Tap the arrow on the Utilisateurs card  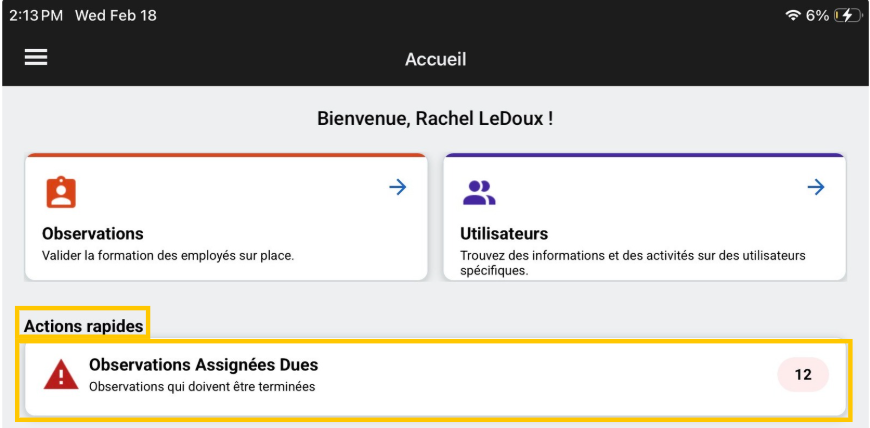(816, 187)
